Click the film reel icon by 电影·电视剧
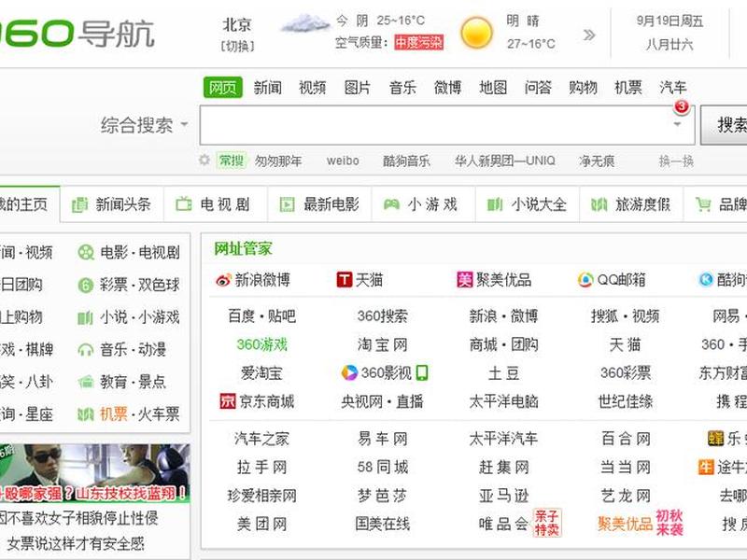The width and height of the screenshot is (747, 560). point(86,252)
